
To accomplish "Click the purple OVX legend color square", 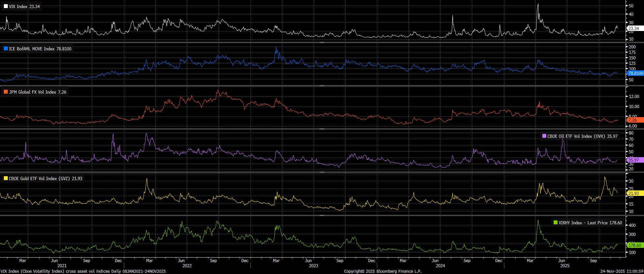I will click(x=544, y=136).
